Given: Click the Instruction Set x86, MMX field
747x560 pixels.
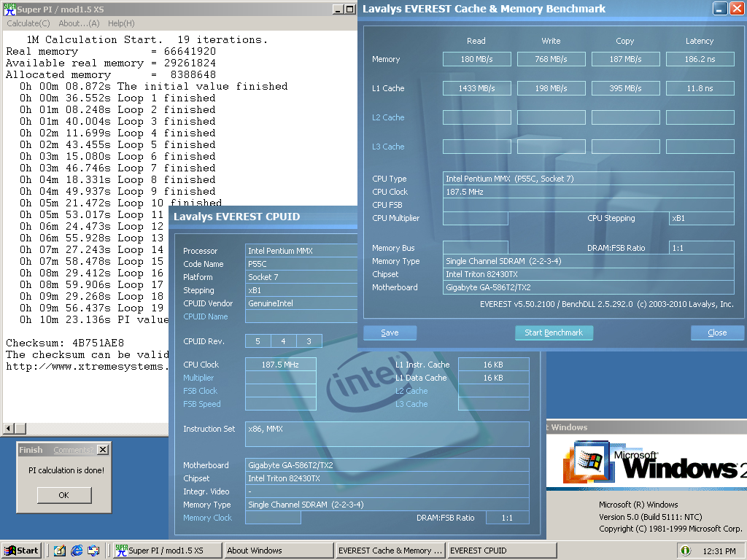Looking at the screenshot, I should tap(387, 434).
